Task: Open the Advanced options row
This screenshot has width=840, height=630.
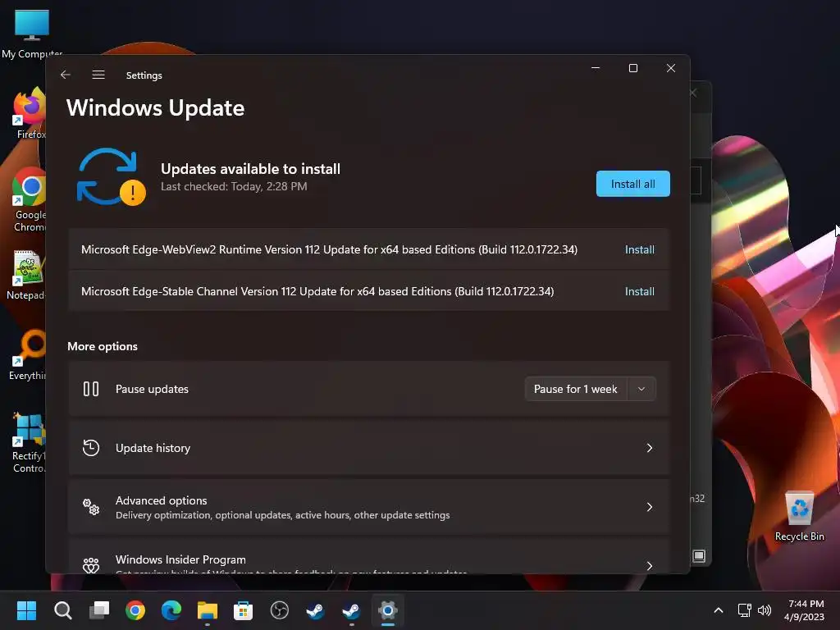Action: (x=369, y=507)
